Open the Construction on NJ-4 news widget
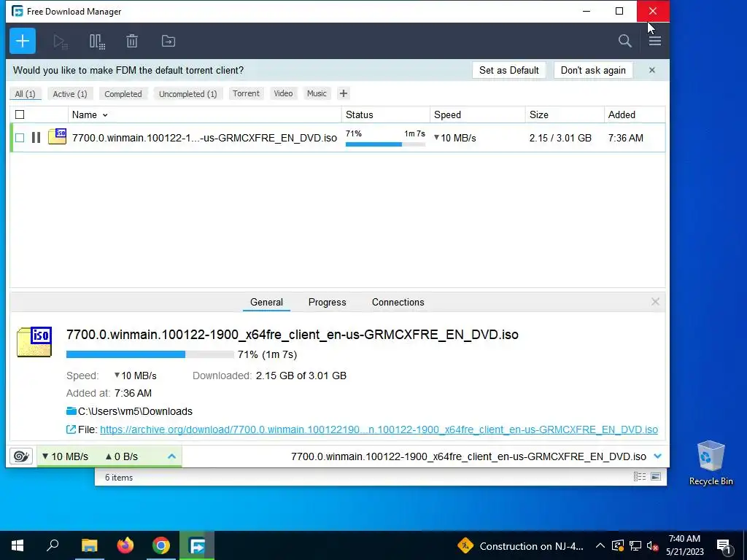This screenshot has width=747, height=560. [x=521, y=545]
